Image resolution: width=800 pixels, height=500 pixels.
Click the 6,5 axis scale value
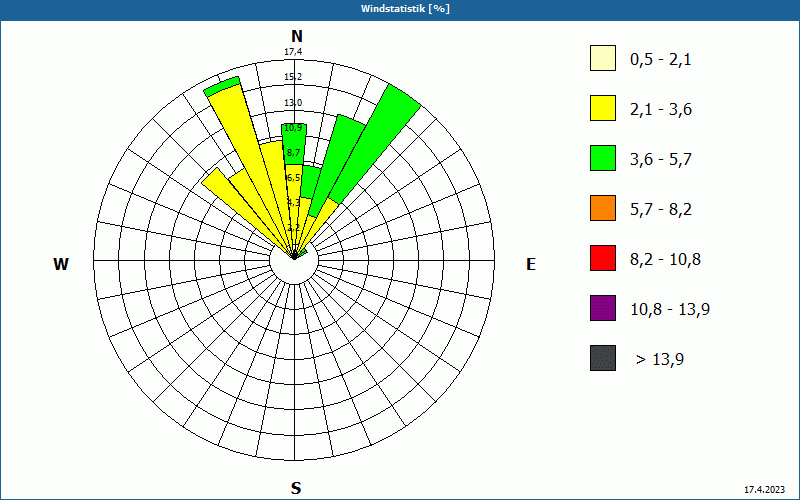pyautogui.click(x=293, y=178)
